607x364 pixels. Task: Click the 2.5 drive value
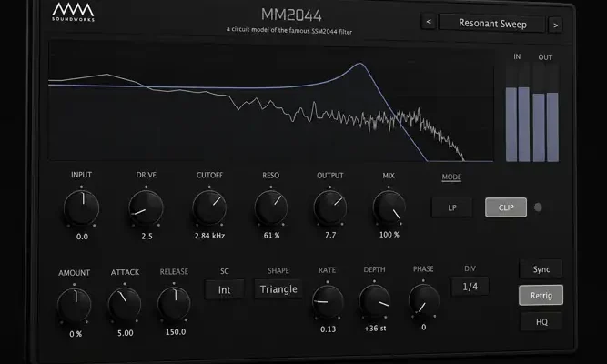tap(147, 237)
